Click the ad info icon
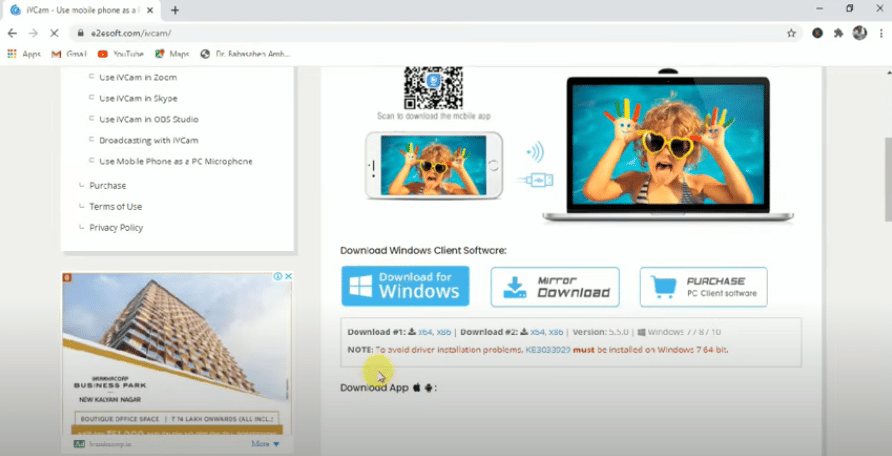 click(x=278, y=276)
